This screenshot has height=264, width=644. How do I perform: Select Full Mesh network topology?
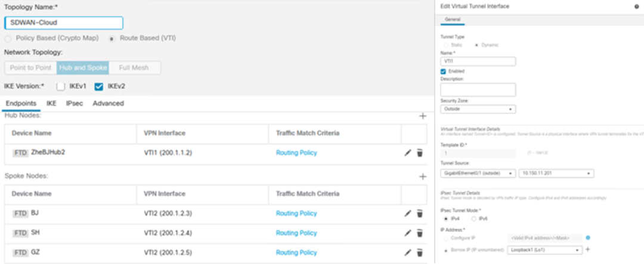133,68
